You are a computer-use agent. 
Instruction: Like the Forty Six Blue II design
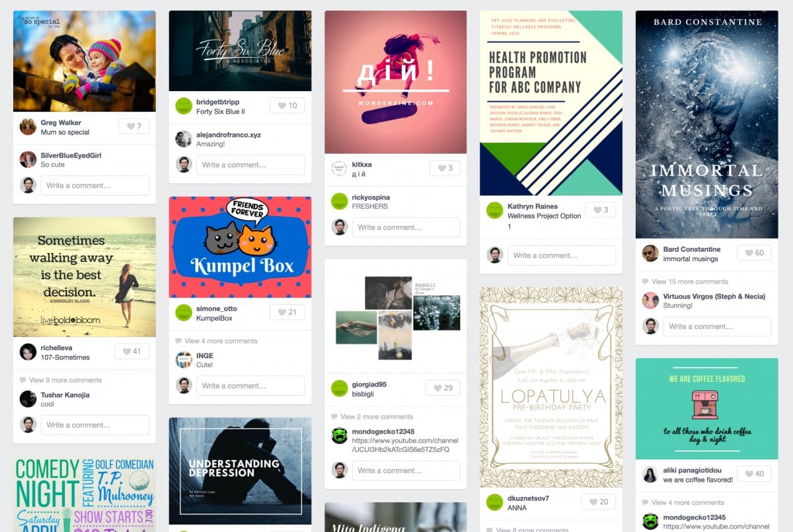pyautogui.click(x=287, y=105)
